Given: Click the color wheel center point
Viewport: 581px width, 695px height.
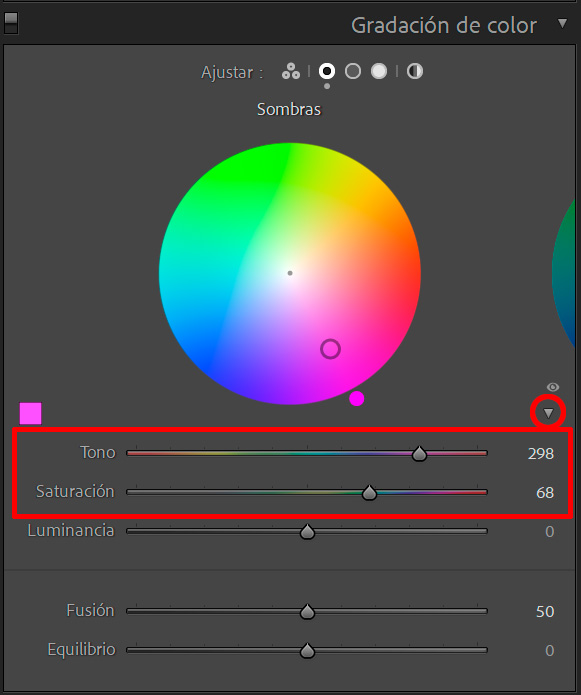Looking at the screenshot, I should 290,273.
